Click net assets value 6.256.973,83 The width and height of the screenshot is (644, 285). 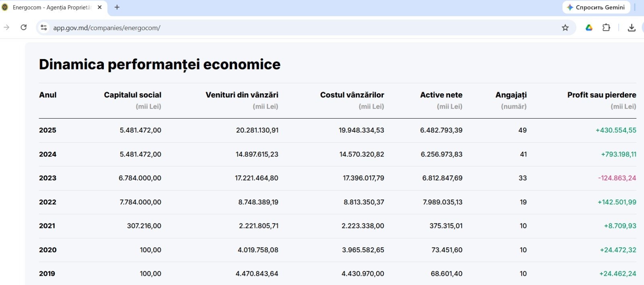(x=442, y=154)
